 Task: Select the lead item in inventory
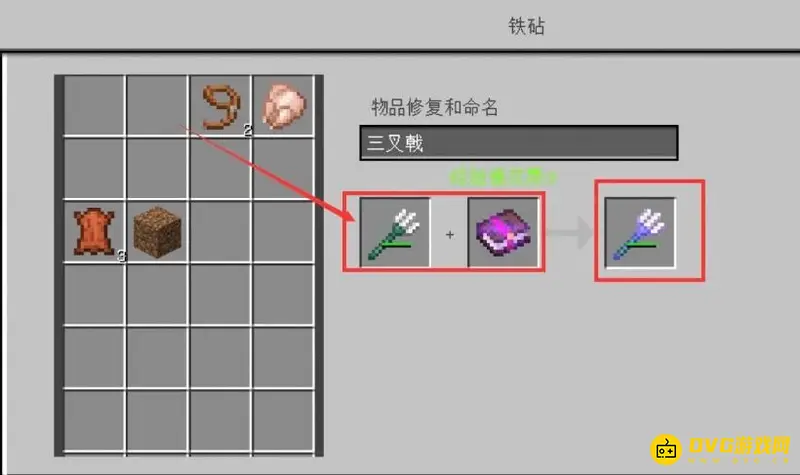pyautogui.click(x=221, y=107)
